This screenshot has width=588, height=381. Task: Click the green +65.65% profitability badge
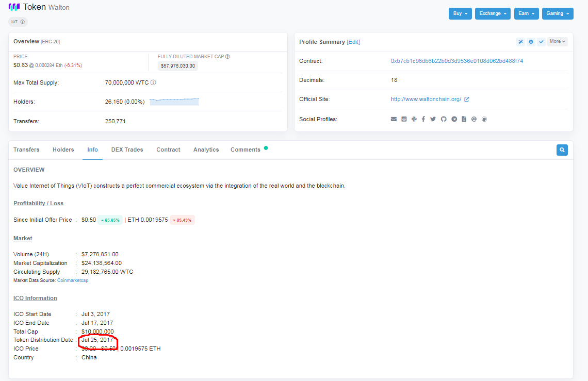110,220
